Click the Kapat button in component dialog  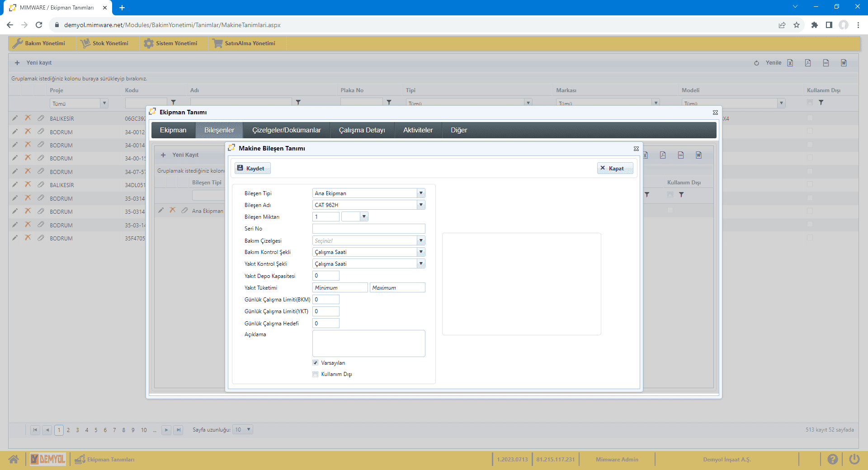[x=614, y=169]
